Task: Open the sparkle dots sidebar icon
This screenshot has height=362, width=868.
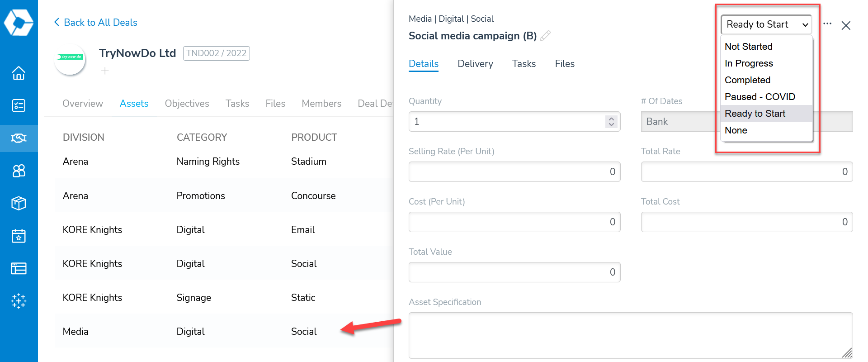Action: 19,301
